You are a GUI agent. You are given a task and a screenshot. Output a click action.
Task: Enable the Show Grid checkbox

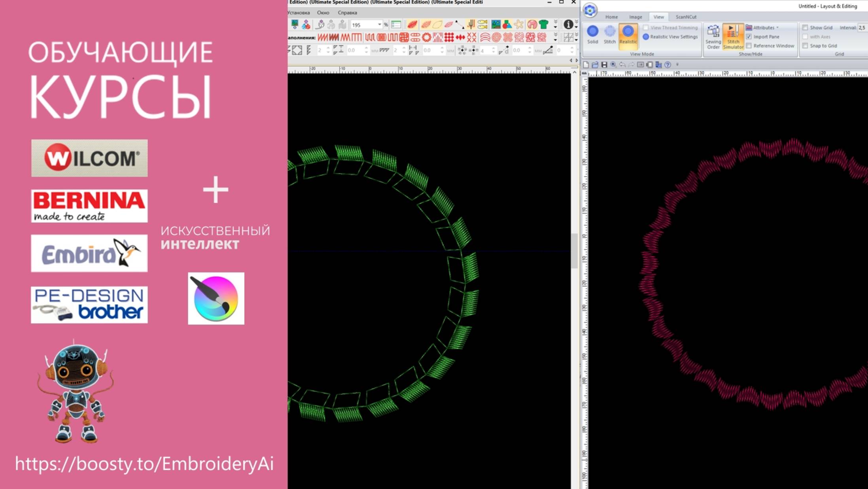coord(805,28)
